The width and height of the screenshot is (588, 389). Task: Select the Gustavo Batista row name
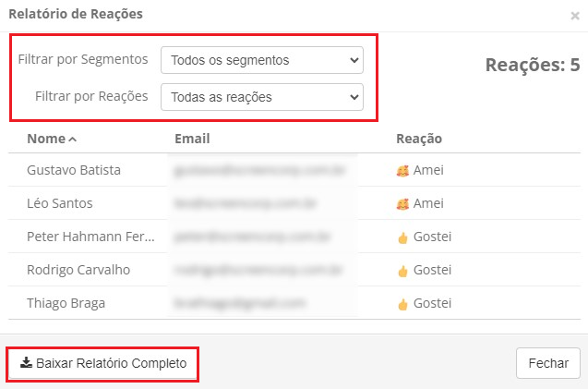pyautogui.click(x=74, y=170)
